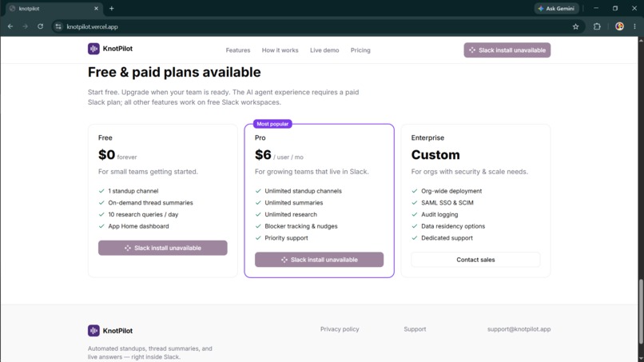
Task: Click For small teams getting started text
Action: [x=148, y=172]
